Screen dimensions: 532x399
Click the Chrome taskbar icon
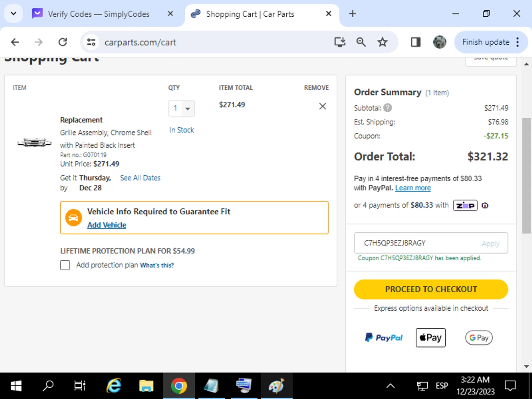click(179, 386)
